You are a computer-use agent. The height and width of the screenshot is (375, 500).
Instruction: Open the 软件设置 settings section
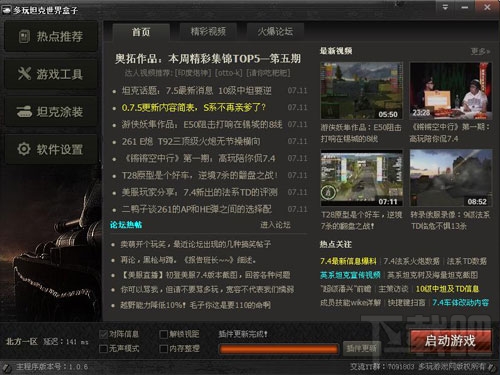[51, 149]
